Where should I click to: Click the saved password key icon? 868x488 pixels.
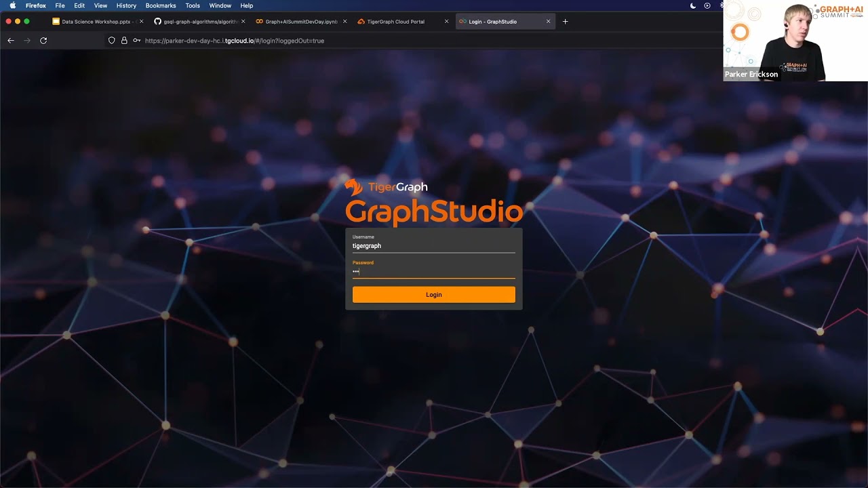pyautogui.click(x=136, y=41)
